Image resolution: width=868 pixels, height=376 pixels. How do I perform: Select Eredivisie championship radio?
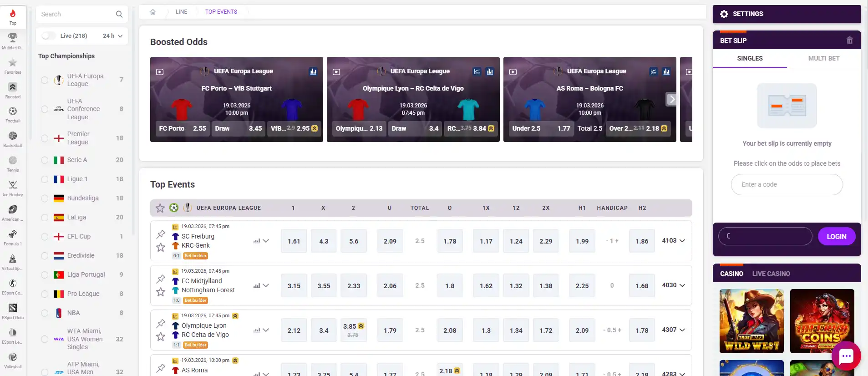[45, 256]
